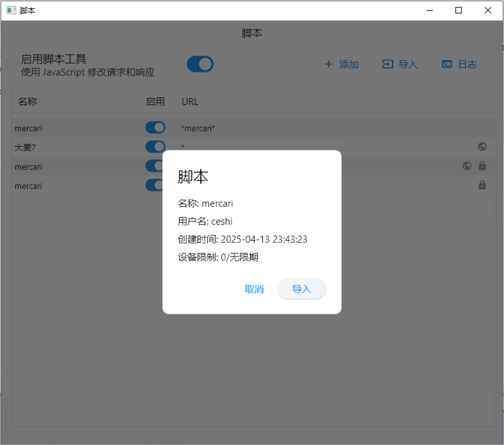This screenshot has height=445, width=504.
Task: Open the script log via the 日志 icon
Action: click(x=447, y=64)
